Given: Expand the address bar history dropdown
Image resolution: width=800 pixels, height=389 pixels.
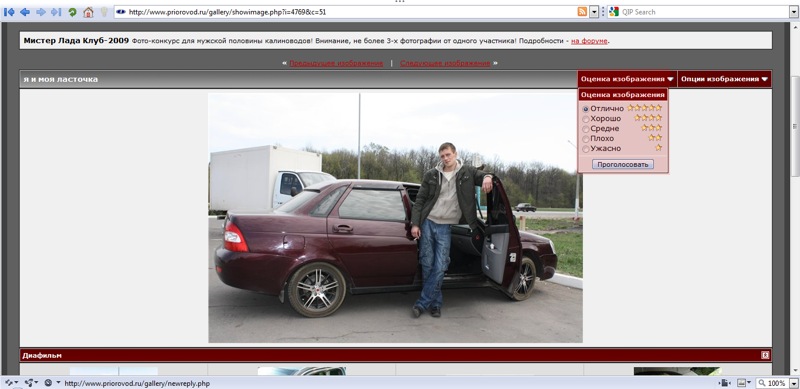Looking at the screenshot, I should pyautogui.click(x=594, y=12).
